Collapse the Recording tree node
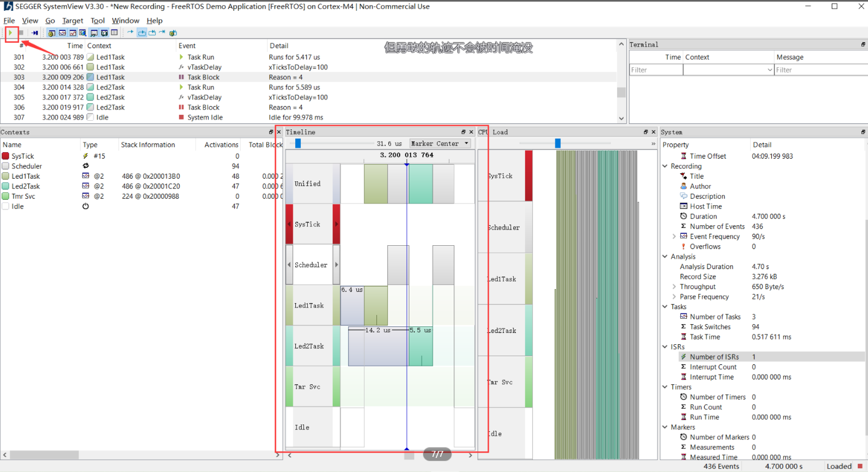 tap(665, 166)
